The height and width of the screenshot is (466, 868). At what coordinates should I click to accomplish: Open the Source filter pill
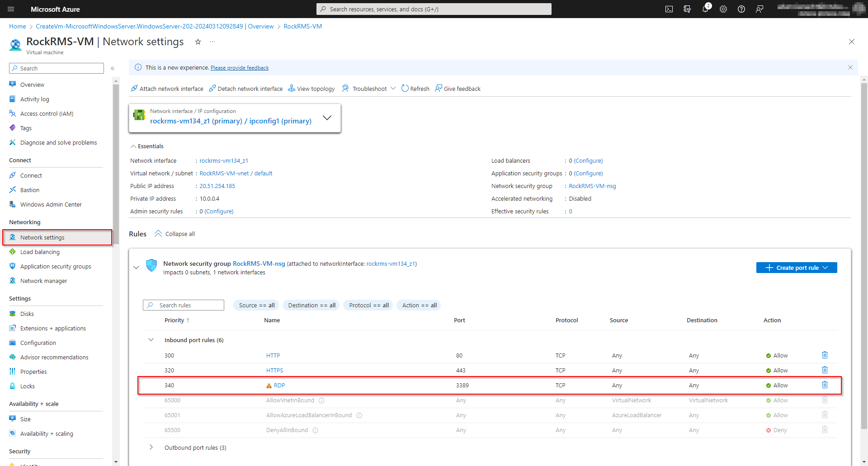256,305
